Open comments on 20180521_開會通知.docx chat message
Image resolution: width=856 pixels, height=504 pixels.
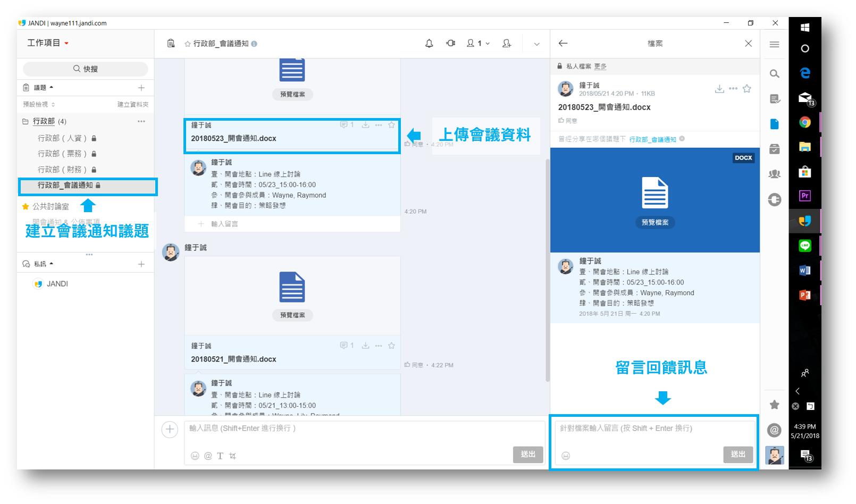click(347, 346)
